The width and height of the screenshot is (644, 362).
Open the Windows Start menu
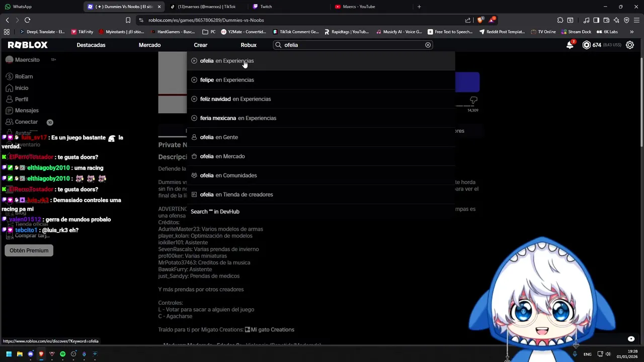coord(9,354)
